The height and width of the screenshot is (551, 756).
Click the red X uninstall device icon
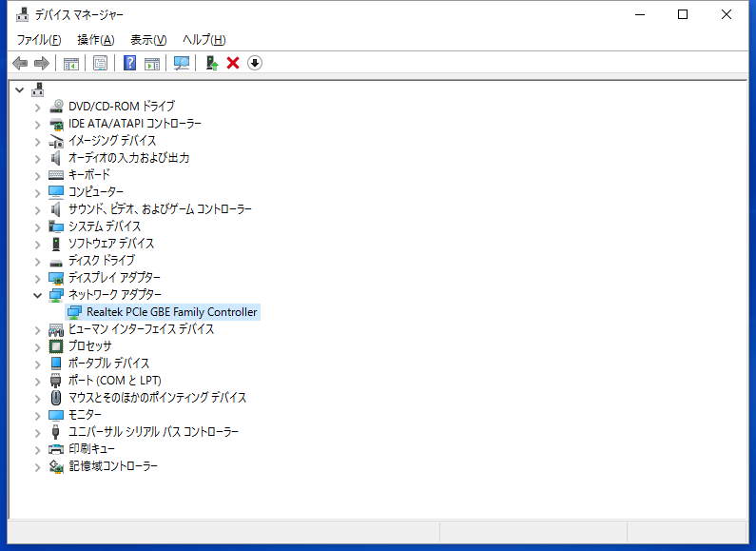(x=233, y=63)
